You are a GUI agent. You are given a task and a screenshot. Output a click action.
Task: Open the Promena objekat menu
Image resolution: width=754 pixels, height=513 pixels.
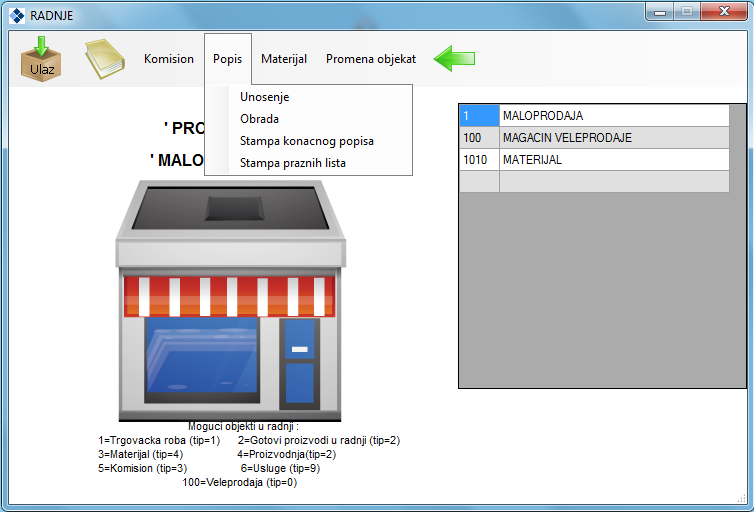click(371, 59)
